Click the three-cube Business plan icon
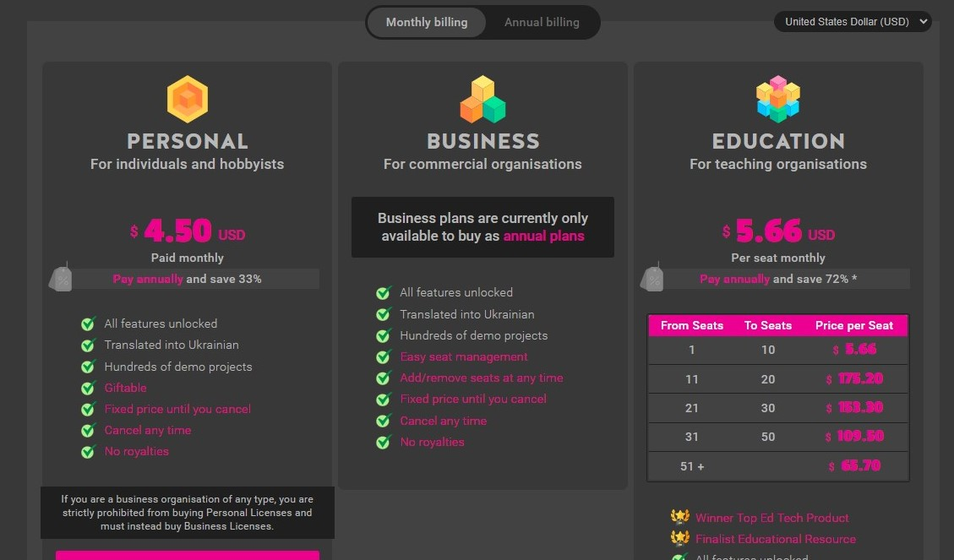 [x=483, y=99]
